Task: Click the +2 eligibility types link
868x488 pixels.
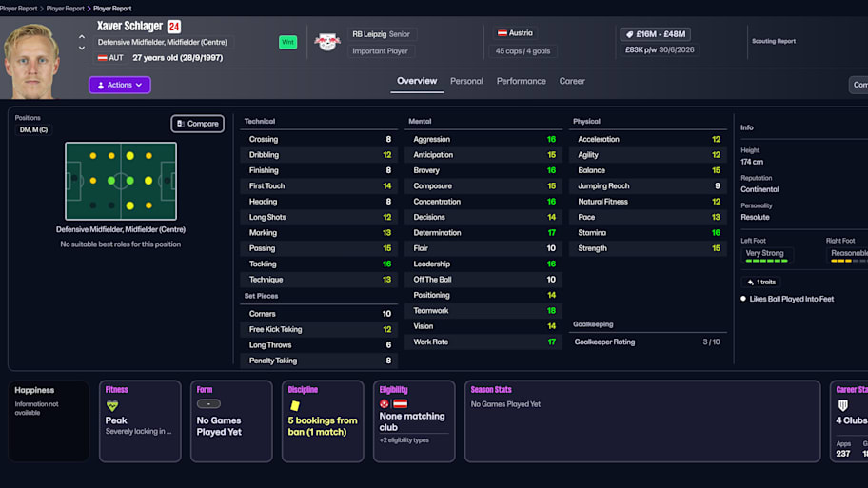Action: click(404, 440)
